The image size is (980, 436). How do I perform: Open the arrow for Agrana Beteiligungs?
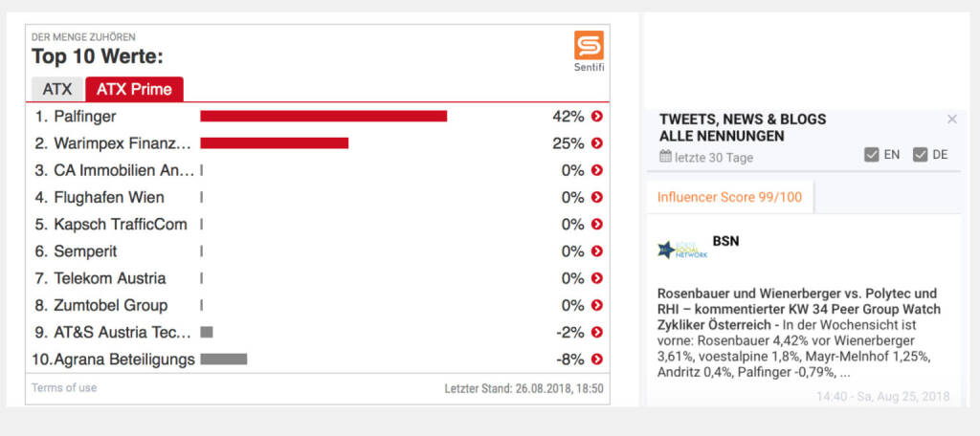[x=597, y=360]
